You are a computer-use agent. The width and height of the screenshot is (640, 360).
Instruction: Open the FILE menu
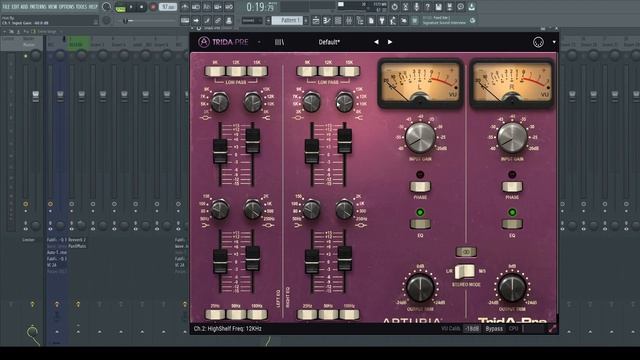6,7
